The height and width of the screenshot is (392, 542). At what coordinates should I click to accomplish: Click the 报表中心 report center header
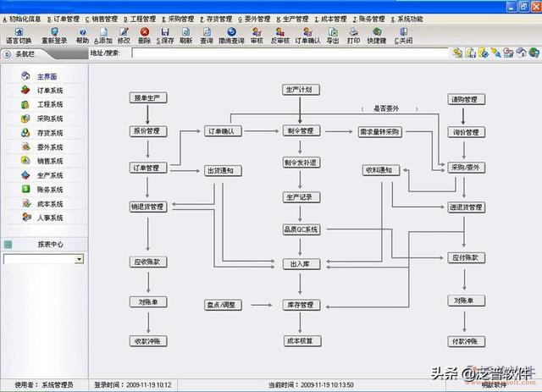click(x=51, y=245)
